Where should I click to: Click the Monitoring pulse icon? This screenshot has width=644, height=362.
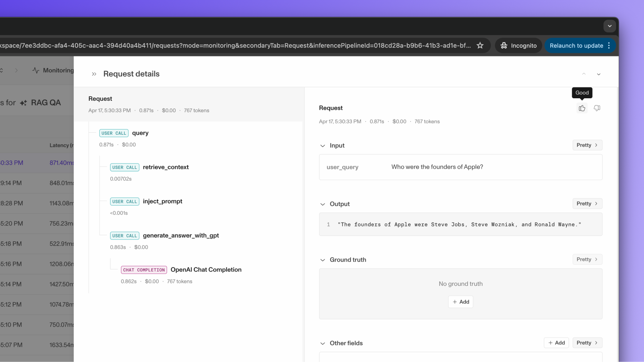click(x=36, y=70)
